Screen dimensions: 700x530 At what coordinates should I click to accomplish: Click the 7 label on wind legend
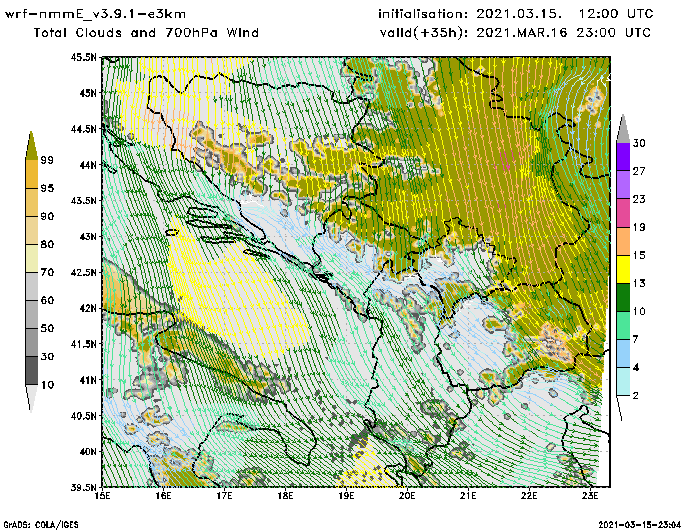point(636,340)
